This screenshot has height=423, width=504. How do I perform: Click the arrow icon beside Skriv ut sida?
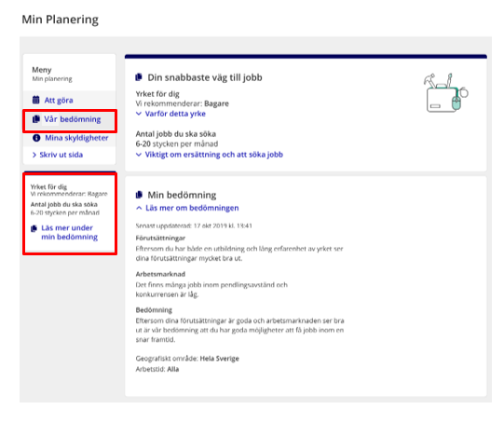(34, 155)
